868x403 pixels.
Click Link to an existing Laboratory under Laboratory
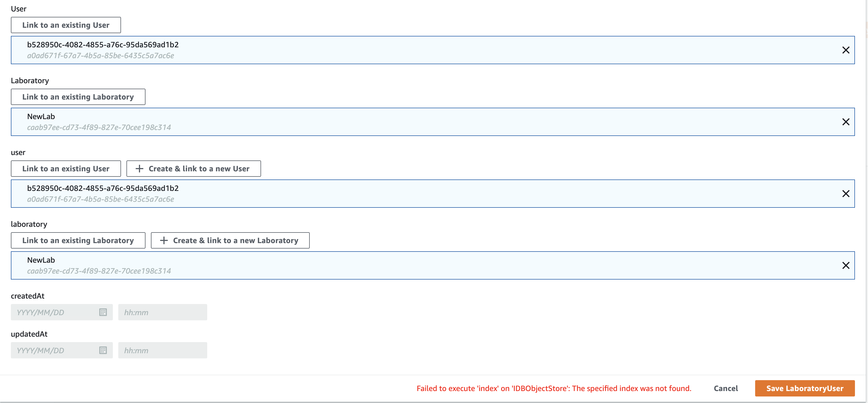tap(78, 97)
